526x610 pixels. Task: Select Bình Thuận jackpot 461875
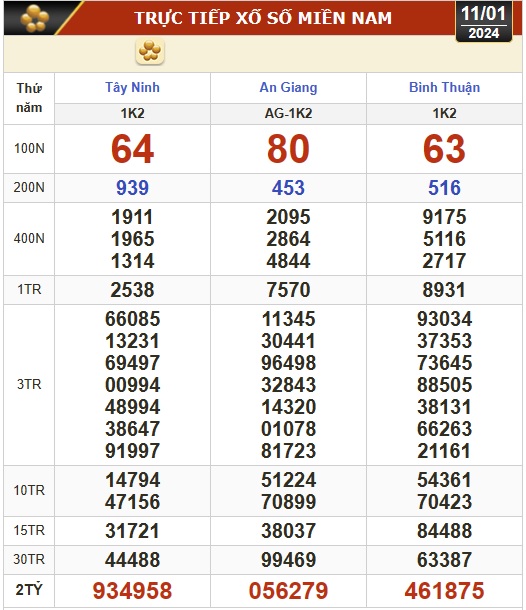pos(444,591)
